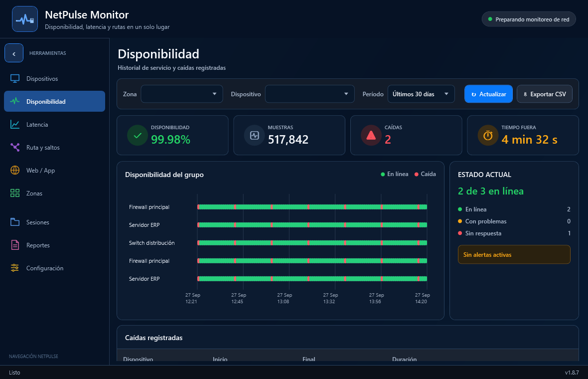The width and height of the screenshot is (588, 379).
Task: Click the 27 Sep 14:20 time axis label
Action: click(423, 298)
